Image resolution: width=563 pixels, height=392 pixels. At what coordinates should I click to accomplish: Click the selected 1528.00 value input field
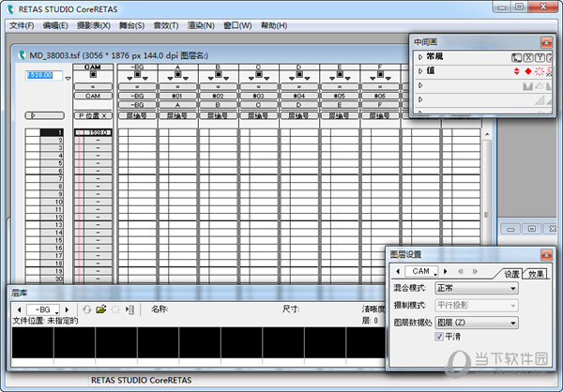coord(44,75)
